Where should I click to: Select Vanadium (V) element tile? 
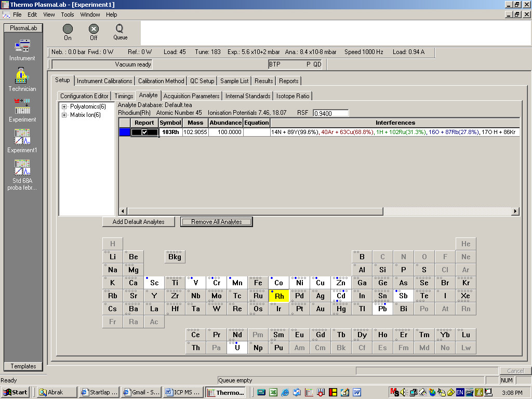click(196, 283)
